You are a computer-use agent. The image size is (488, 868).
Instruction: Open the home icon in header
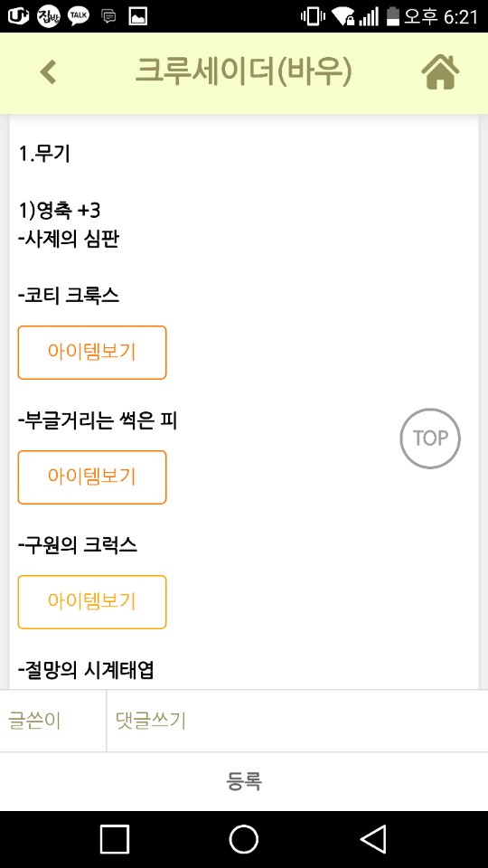440,72
